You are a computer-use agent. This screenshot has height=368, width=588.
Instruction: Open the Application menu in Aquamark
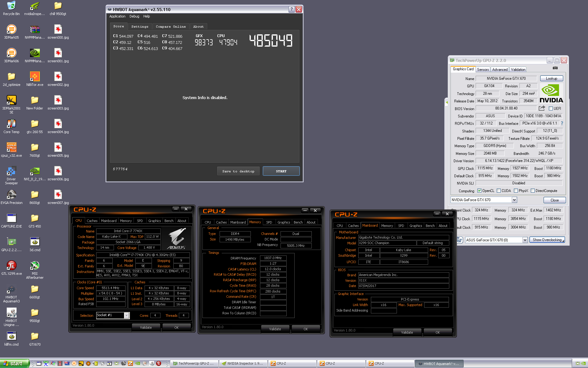[117, 16]
